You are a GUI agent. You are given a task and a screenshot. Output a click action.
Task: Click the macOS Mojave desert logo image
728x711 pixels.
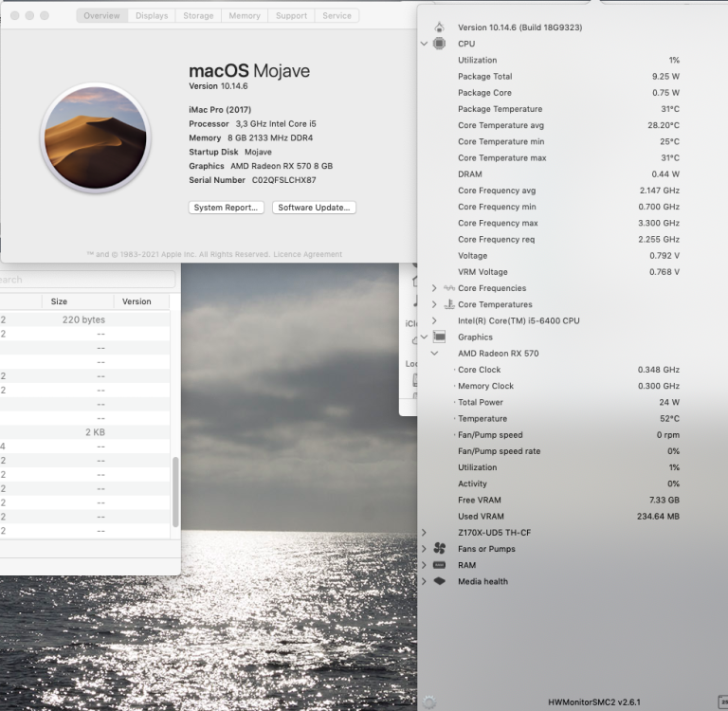(95, 137)
